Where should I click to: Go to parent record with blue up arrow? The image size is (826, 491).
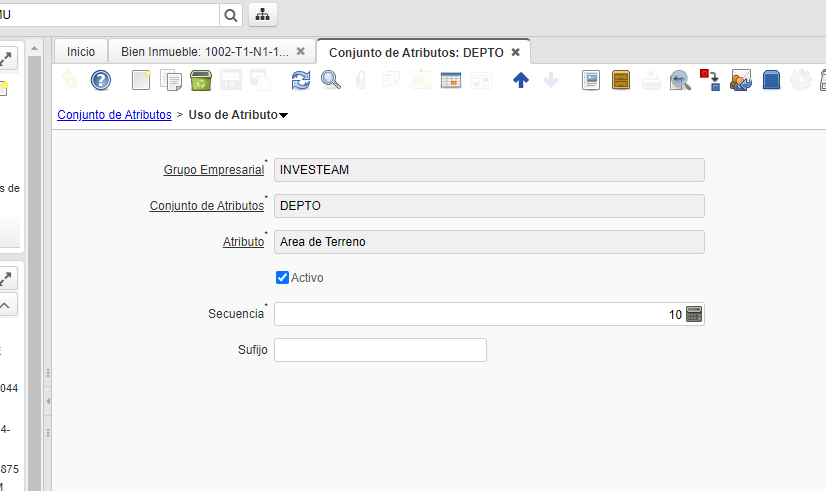point(520,81)
